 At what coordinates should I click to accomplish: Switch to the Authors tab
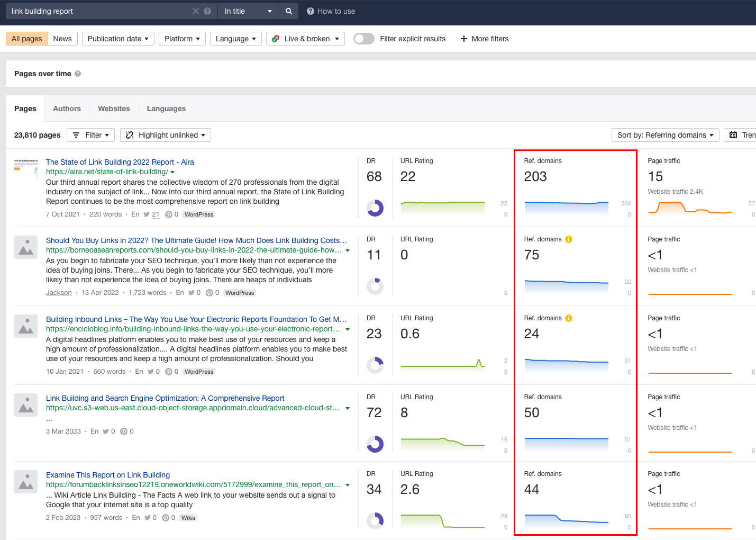pyautogui.click(x=67, y=109)
